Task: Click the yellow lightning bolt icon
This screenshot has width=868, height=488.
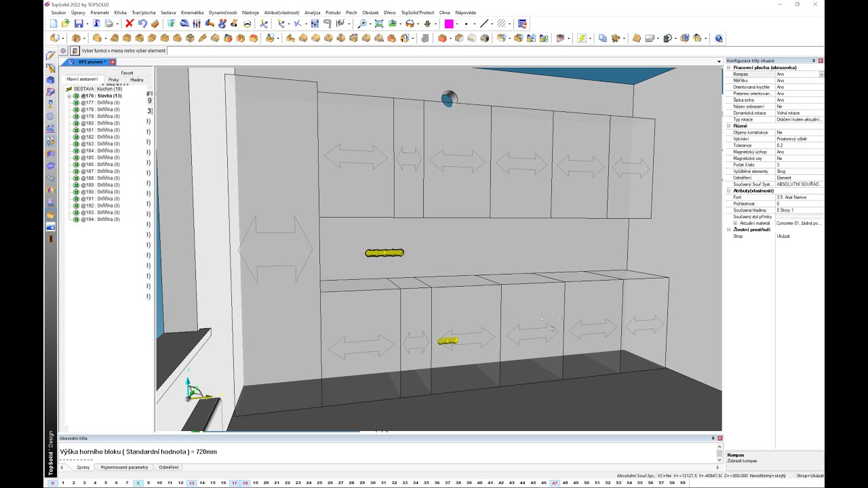Action: [x=581, y=39]
